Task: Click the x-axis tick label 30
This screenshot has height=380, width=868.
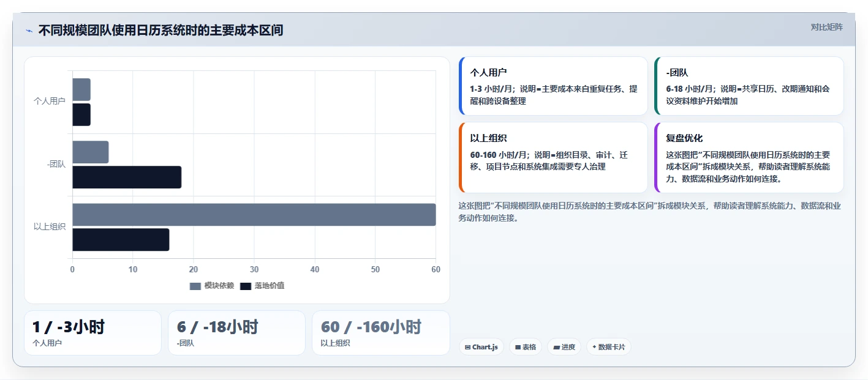Action: tap(254, 269)
